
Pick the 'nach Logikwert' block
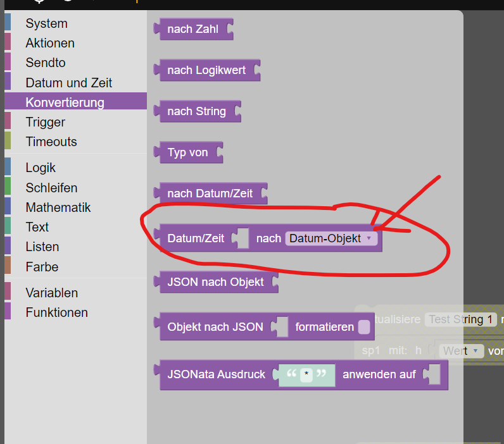pyautogui.click(x=206, y=70)
